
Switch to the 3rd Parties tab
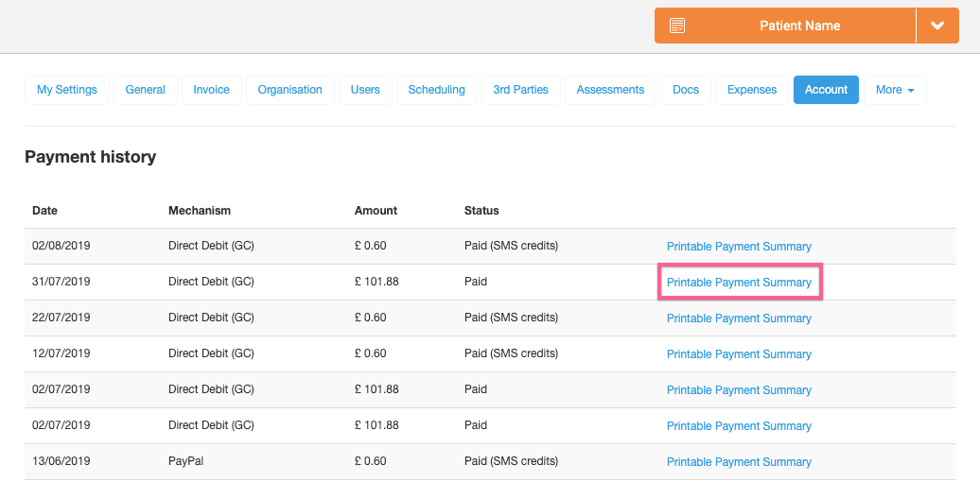tap(520, 90)
